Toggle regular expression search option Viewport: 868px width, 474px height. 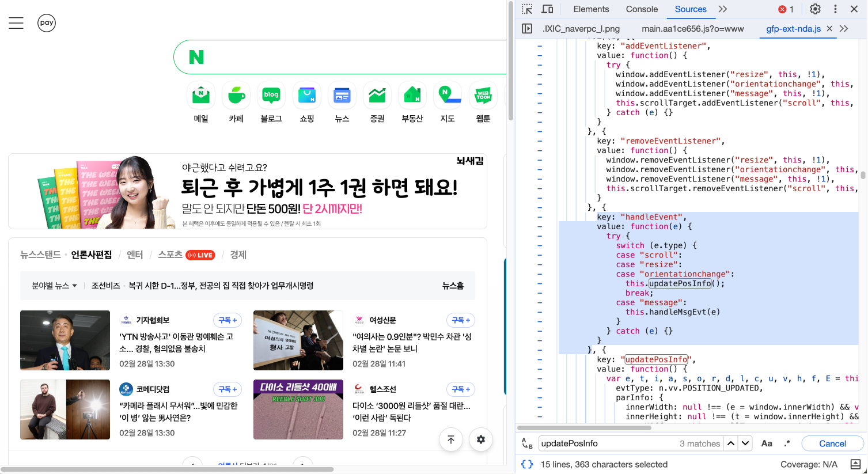[787, 443]
